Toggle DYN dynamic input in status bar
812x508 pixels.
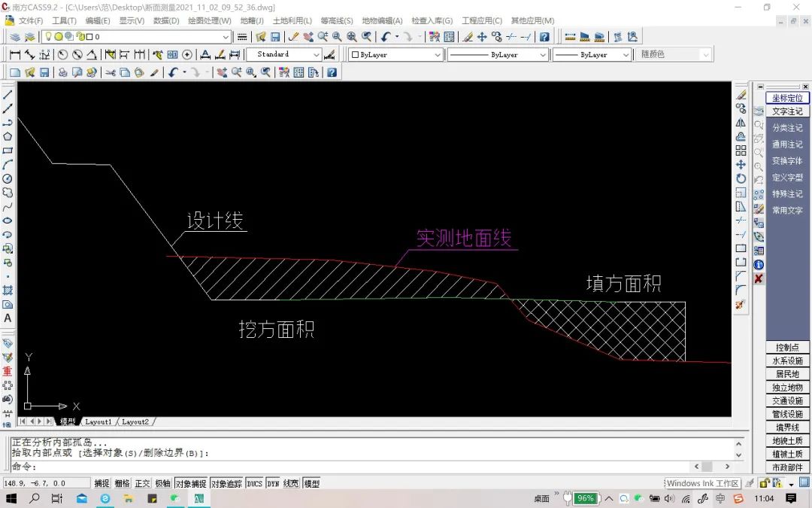273,484
